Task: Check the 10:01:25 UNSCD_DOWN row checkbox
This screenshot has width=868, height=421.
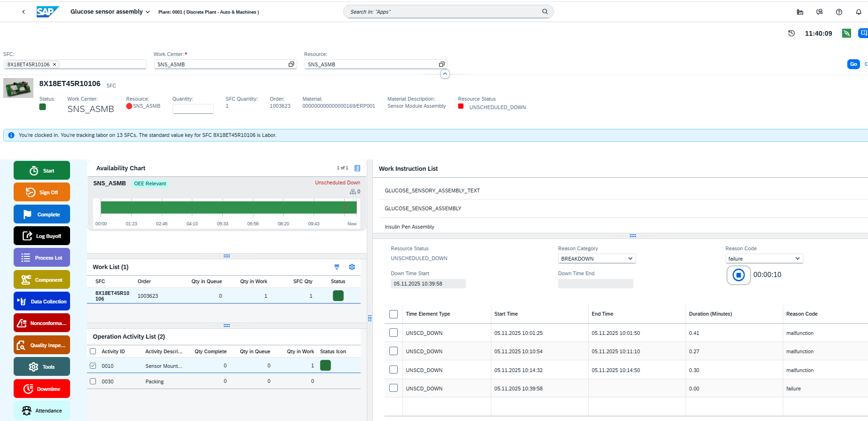Action: 394,333
